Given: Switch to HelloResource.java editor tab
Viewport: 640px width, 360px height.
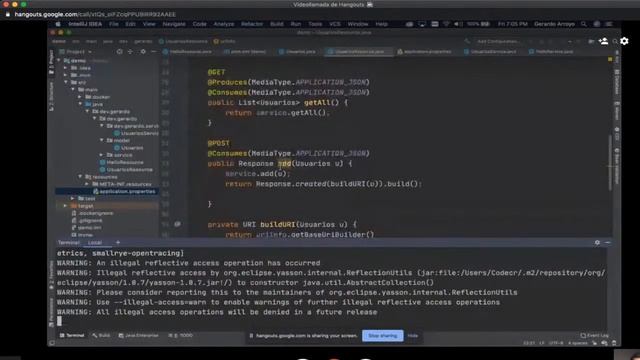Looking at the screenshot, I should [187, 52].
